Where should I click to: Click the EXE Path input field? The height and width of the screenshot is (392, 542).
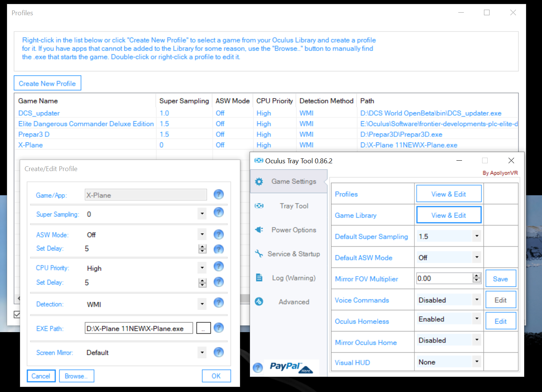coord(139,328)
